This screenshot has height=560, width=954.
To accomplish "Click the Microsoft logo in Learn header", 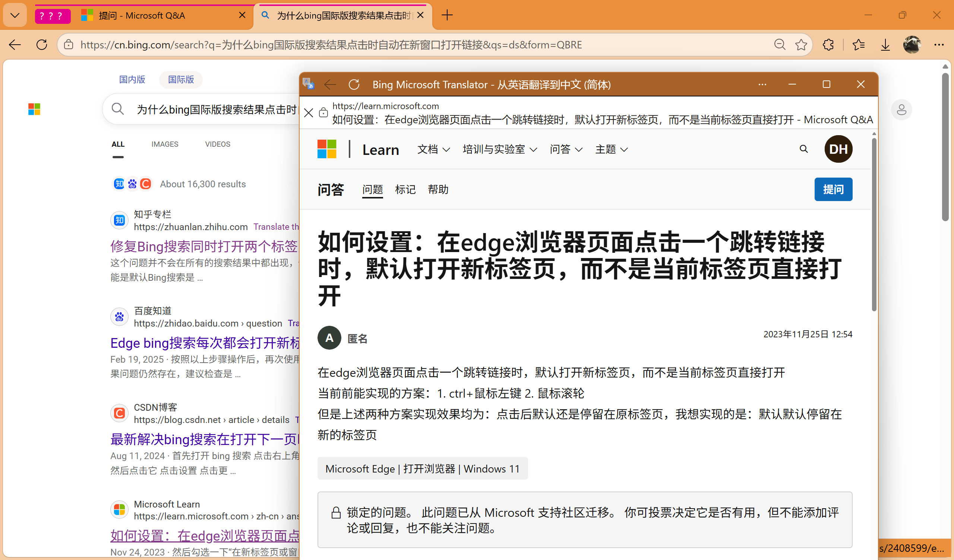I will pyautogui.click(x=327, y=149).
